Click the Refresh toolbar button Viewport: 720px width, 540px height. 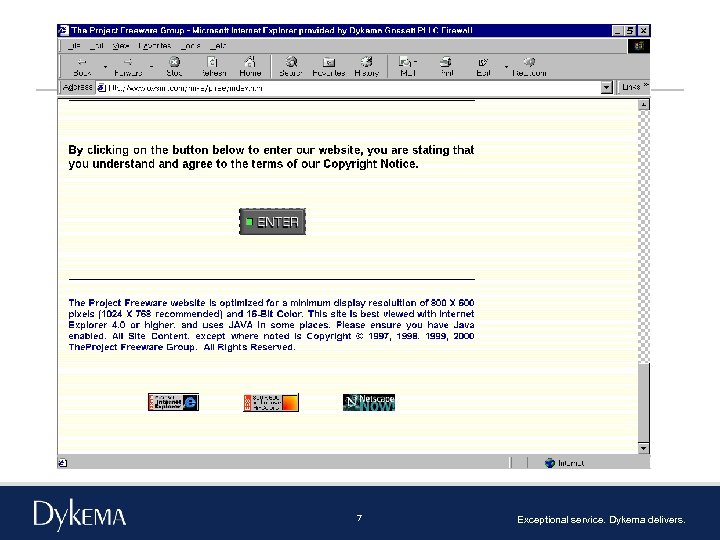point(214,67)
